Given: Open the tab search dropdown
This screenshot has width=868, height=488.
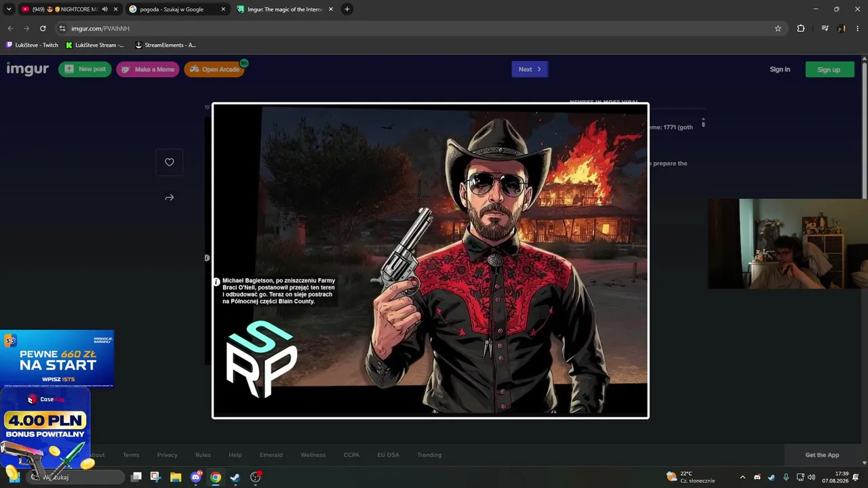Looking at the screenshot, I should click(9, 9).
